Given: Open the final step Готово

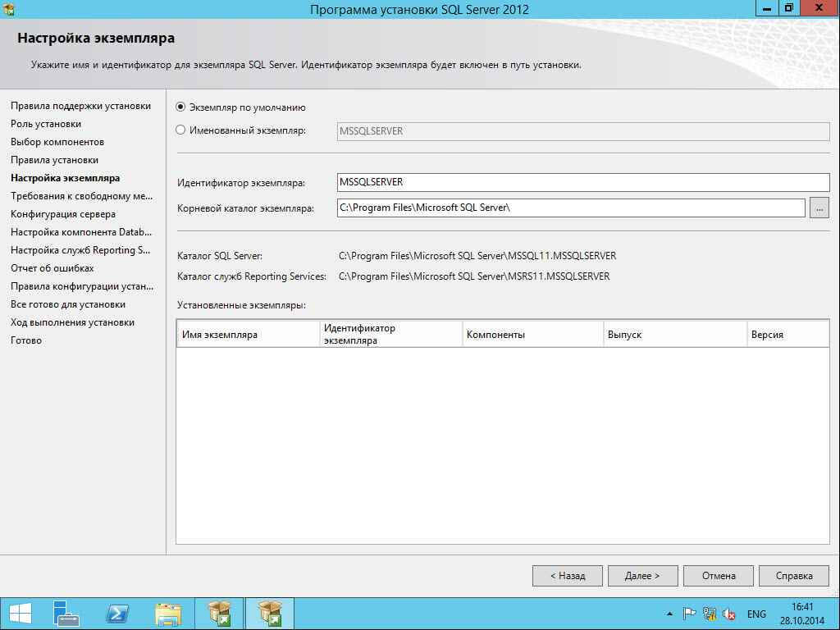Looking at the screenshot, I should pos(26,340).
